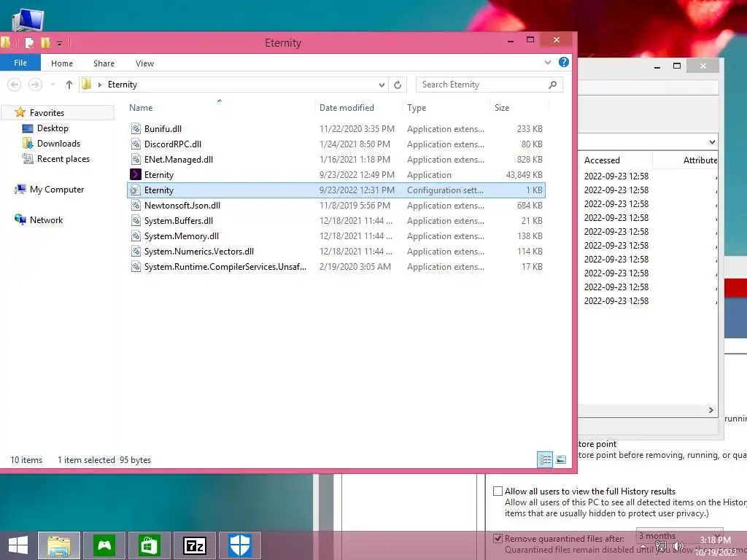The height and width of the screenshot is (560, 747).
Task: Open Downloads in the navigation pane
Action: pyautogui.click(x=58, y=144)
